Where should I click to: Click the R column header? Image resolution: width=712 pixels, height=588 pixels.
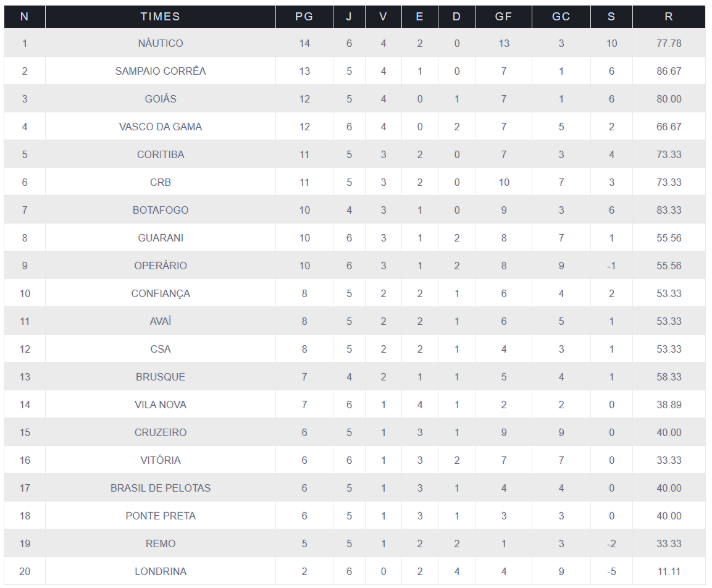click(669, 17)
